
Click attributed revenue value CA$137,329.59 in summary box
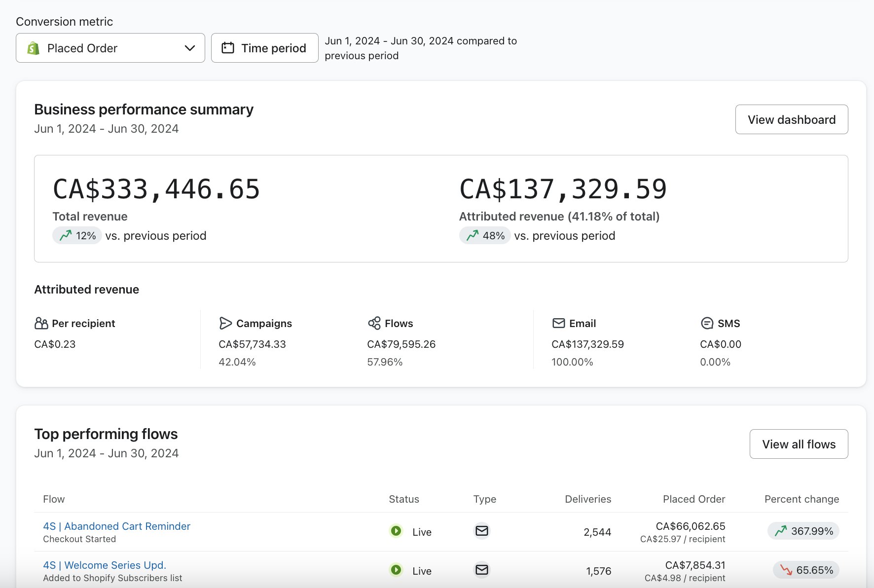pyautogui.click(x=563, y=189)
